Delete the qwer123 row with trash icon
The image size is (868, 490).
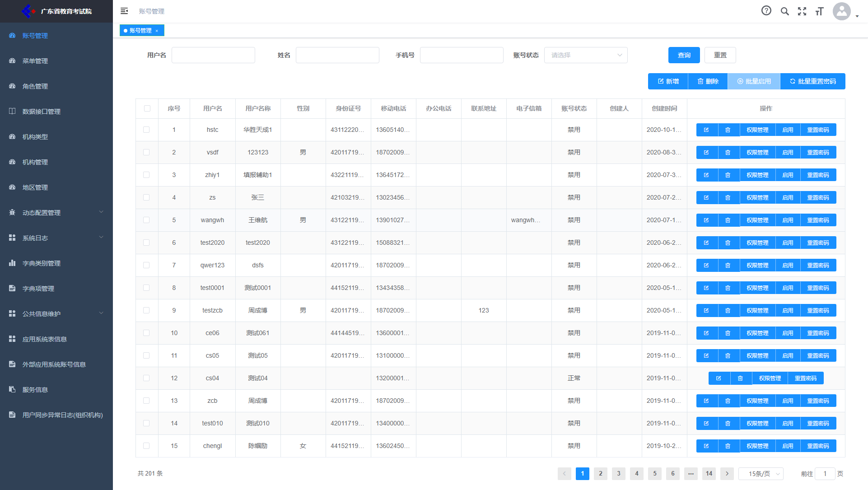point(728,265)
